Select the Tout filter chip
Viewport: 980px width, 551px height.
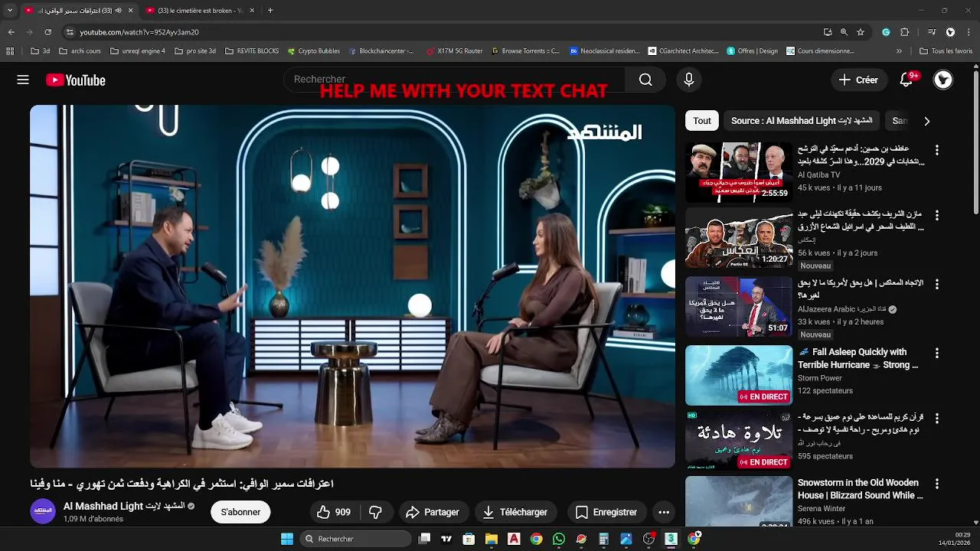point(702,121)
